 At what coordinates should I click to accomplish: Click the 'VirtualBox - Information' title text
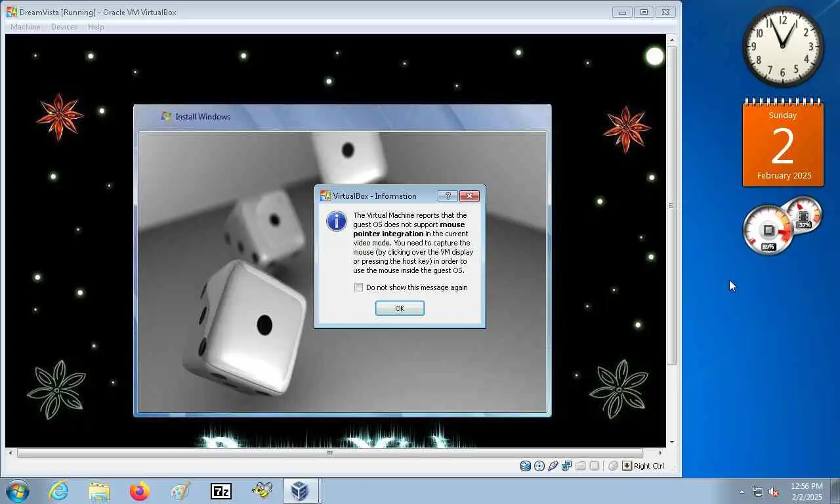click(x=375, y=196)
